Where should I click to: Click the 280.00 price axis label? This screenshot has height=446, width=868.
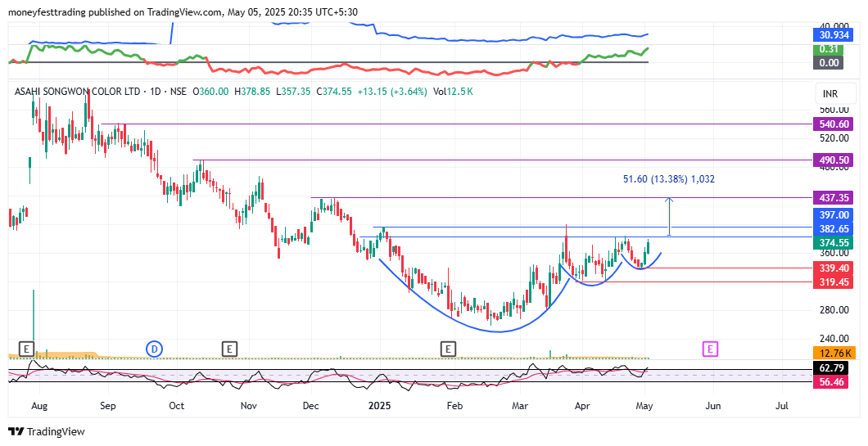(x=834, y=310)
